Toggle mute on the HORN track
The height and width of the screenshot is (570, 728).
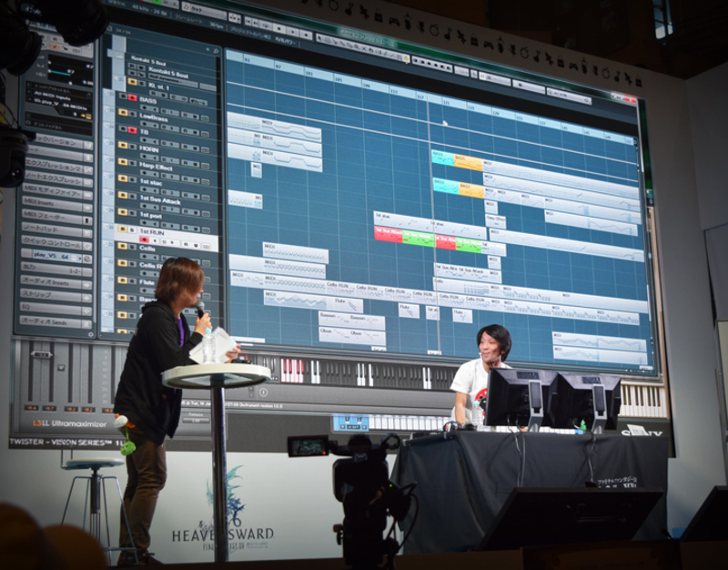123,145
